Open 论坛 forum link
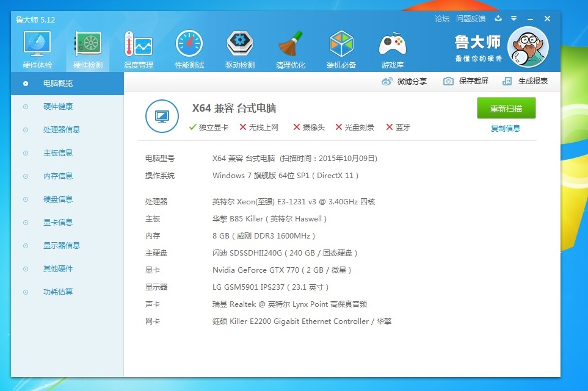588x391 pixels. click(x=441, y=19)
